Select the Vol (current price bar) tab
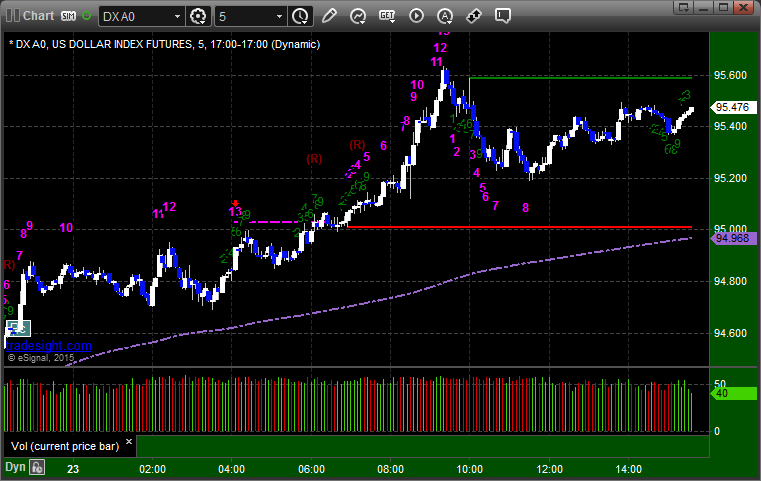The width and height of the screenshot is (761, 481). pyautogui.click(x=65, y=446)
